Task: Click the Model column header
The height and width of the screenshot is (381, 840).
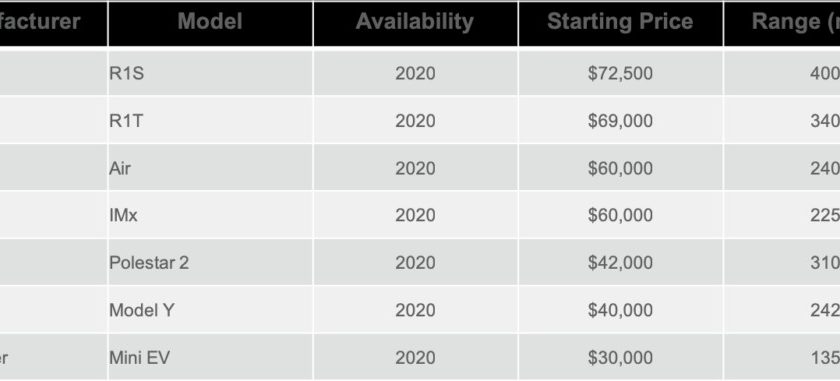Action: 210,24
